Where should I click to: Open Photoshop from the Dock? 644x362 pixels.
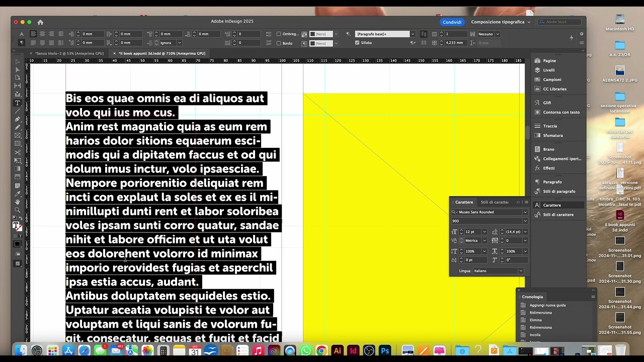click(x=385, y=350)
